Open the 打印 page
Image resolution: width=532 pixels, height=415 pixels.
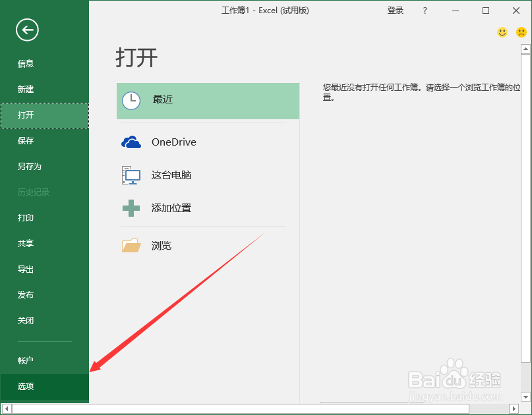coord(25,217)
